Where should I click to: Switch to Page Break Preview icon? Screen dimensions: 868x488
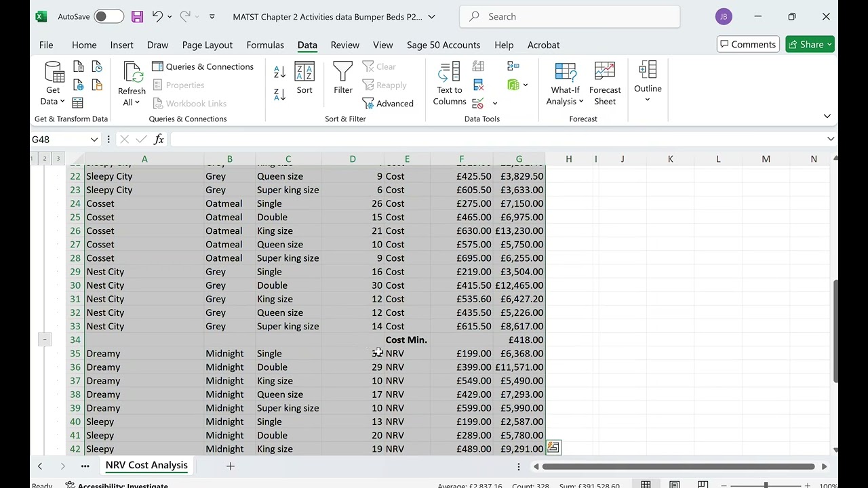[703, 485]
